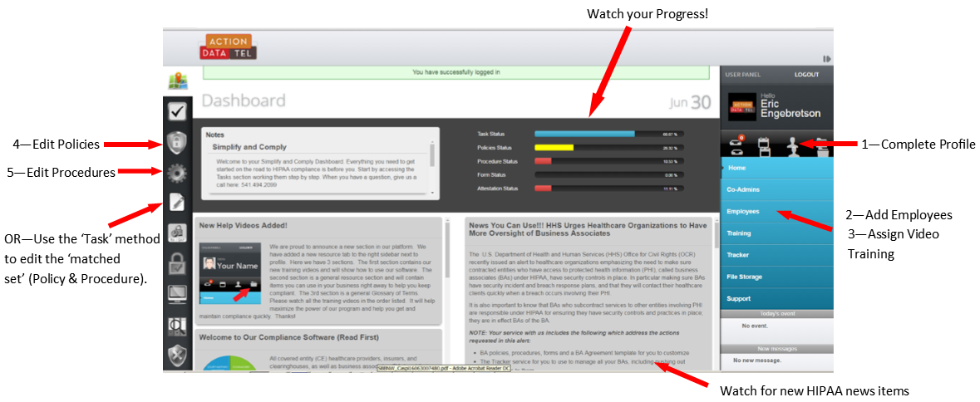Image resolution: width=980 pixels, height=402 pixels.
Task: Open the Procedures gear icon
Action: click(x=178, y=172)
